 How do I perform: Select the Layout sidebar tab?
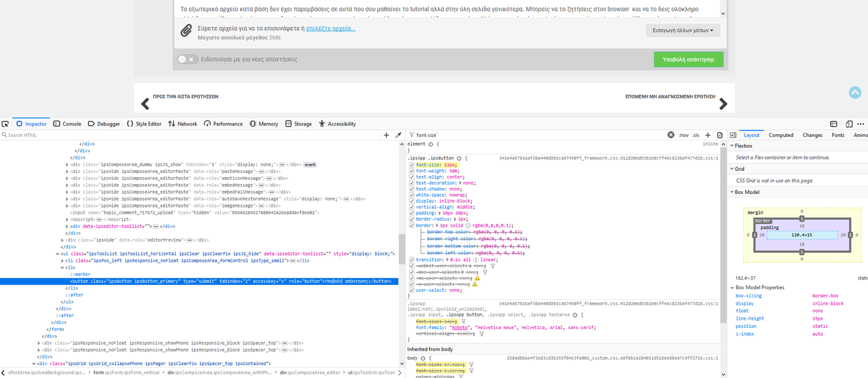coord(751,135)
